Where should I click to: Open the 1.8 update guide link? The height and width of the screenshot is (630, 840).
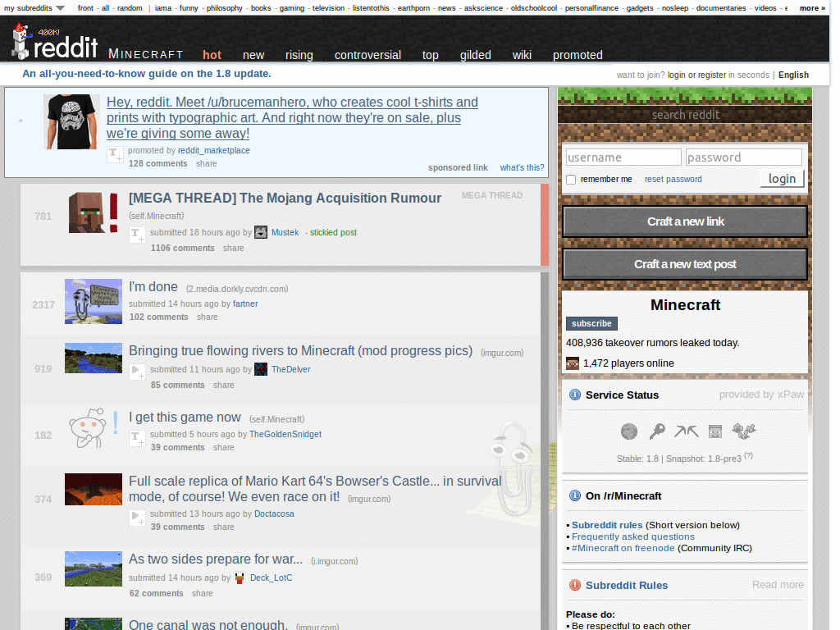coord(146,73)
